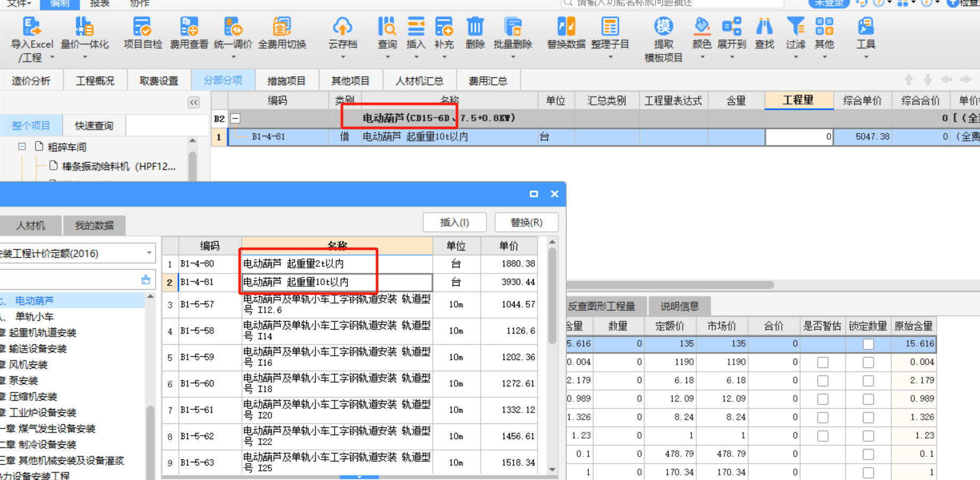Open the 我的数据 tab in dialog
This screenshot has height=480, width=980.
pyautogui.click(x=94, y=225)
